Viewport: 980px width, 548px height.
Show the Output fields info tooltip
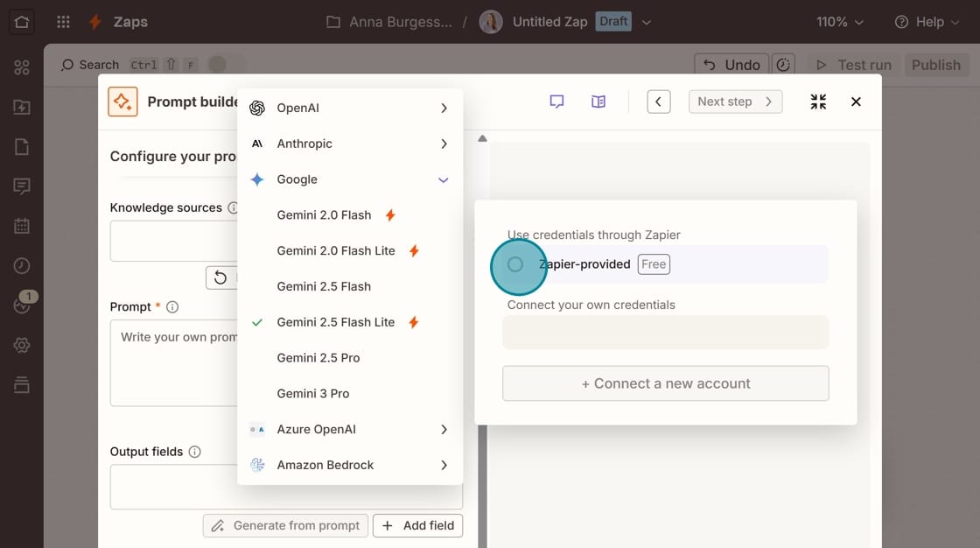[195, 452]
